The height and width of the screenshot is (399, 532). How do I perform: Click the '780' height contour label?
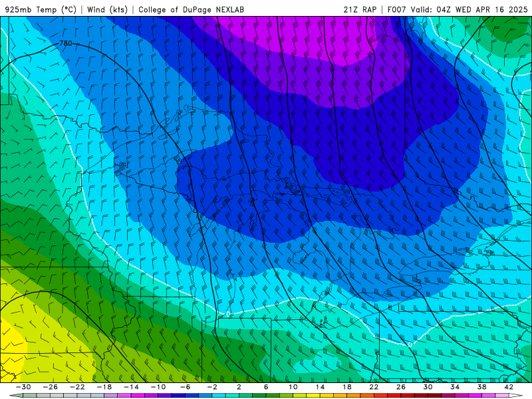[x=65, y=43]
